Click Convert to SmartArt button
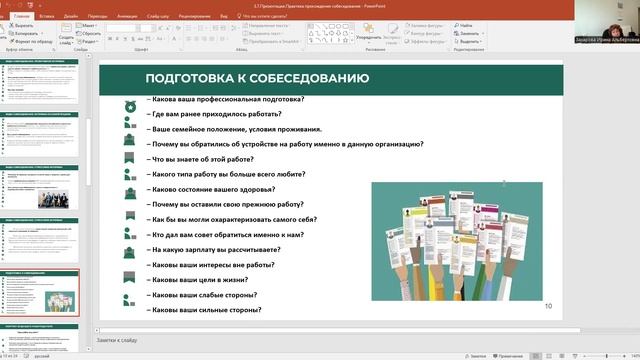 [271, 41]
